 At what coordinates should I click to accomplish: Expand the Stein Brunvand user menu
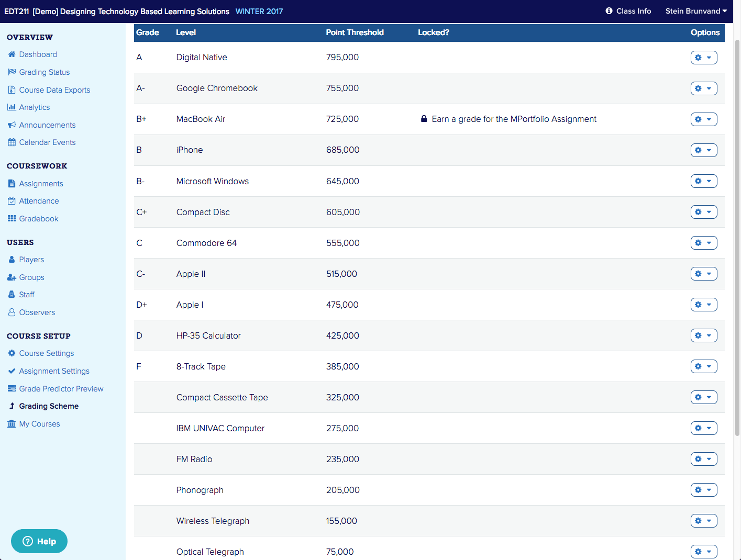click(x=696, y=11)
